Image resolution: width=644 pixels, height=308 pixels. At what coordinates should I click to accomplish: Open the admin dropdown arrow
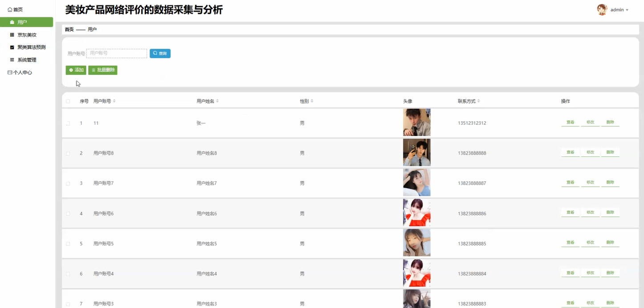tap(627, 10)
